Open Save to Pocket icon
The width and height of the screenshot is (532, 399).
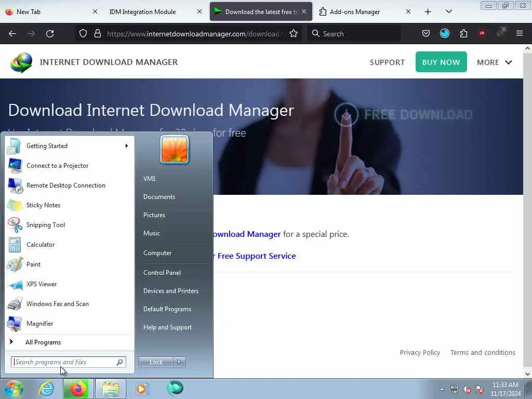pyautogui.click(x=426, y=34)
